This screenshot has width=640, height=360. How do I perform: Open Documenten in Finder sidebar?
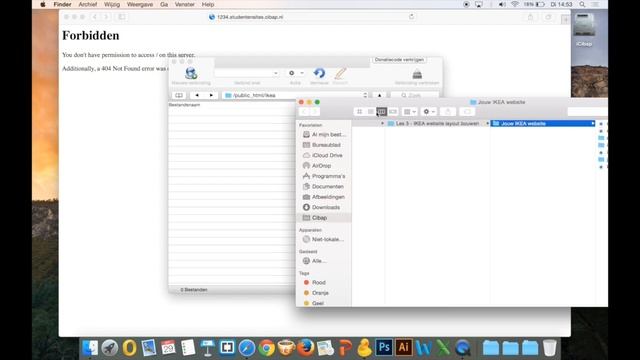click(x=323, y=187)
